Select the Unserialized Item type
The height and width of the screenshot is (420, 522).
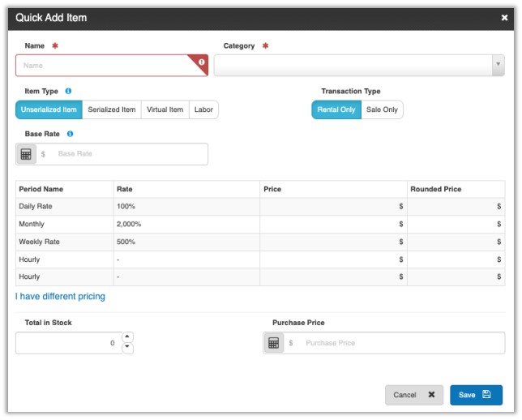click(x=49, y=110)
